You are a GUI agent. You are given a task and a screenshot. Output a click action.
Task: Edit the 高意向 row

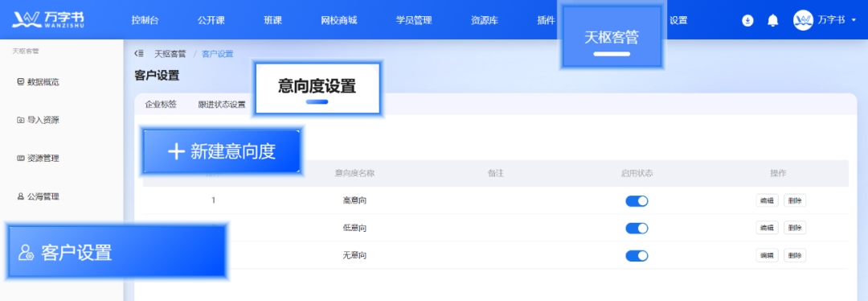click(x=768, y=200)
